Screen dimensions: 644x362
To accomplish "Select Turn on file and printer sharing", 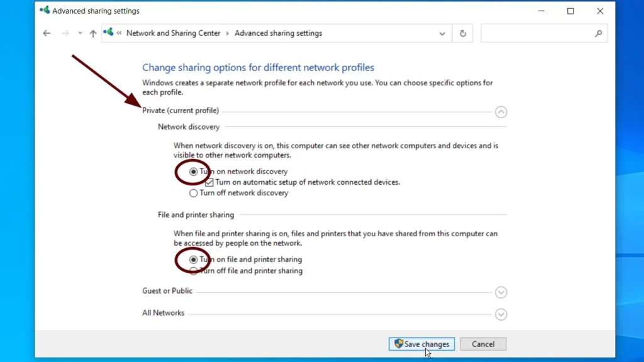I will pyautogui.click(x=194, y=260).
